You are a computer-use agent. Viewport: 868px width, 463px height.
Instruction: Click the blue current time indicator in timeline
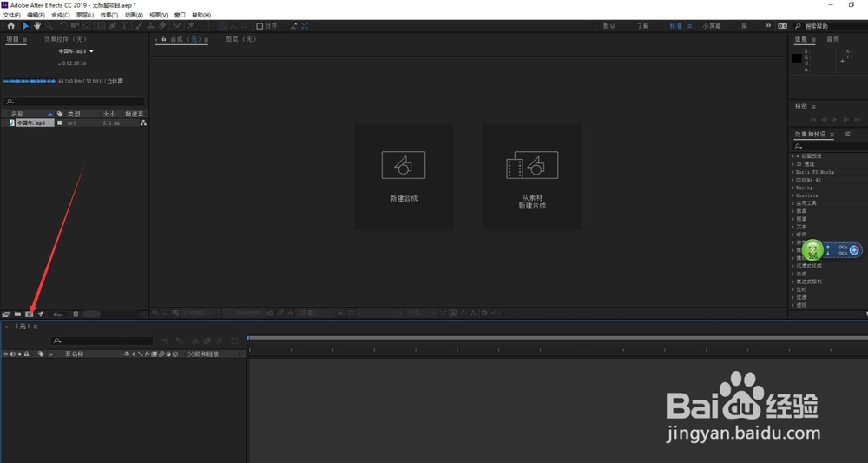click(248, 337)
